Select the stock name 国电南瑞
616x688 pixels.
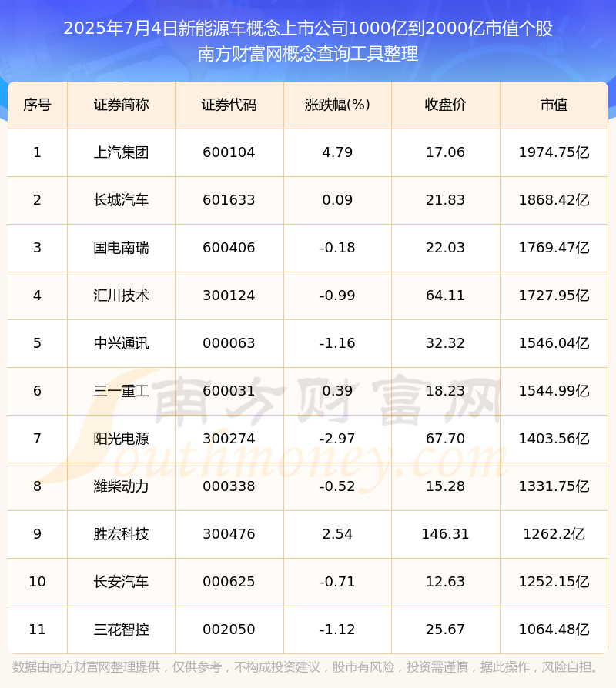point(121,248)
